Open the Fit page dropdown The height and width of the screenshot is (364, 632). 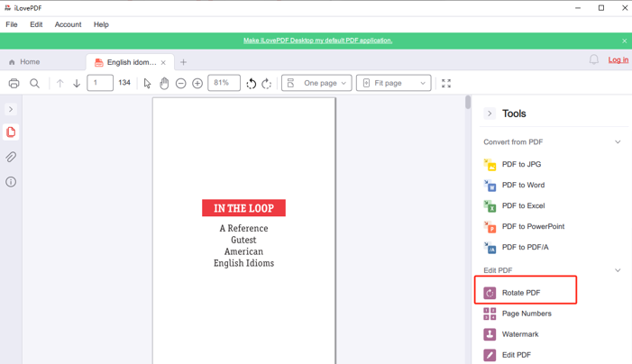(x=394, y=83)
